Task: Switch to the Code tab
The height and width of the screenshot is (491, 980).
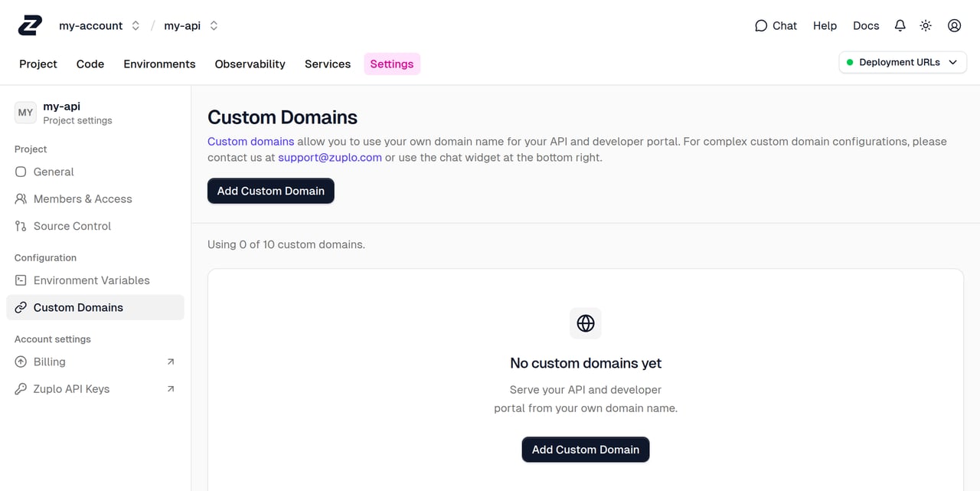Action: tap(90, 64)
